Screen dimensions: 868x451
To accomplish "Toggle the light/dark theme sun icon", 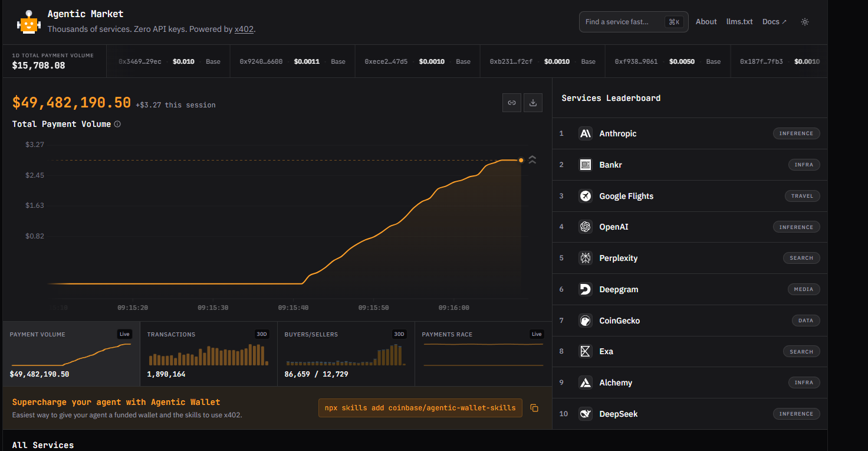I will (x=804, y=22).
